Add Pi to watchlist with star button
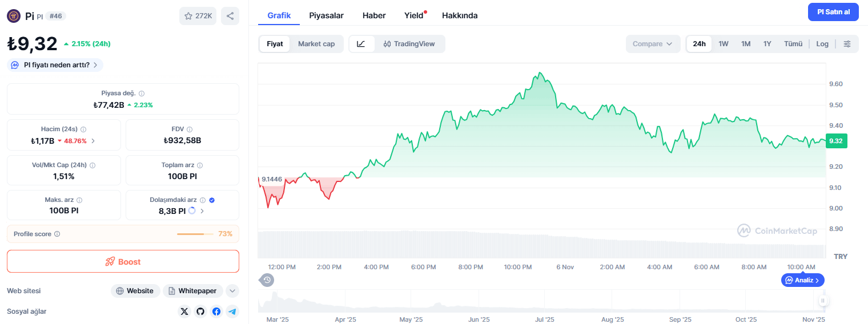868x324 pixels. click(x=198, y=16)
